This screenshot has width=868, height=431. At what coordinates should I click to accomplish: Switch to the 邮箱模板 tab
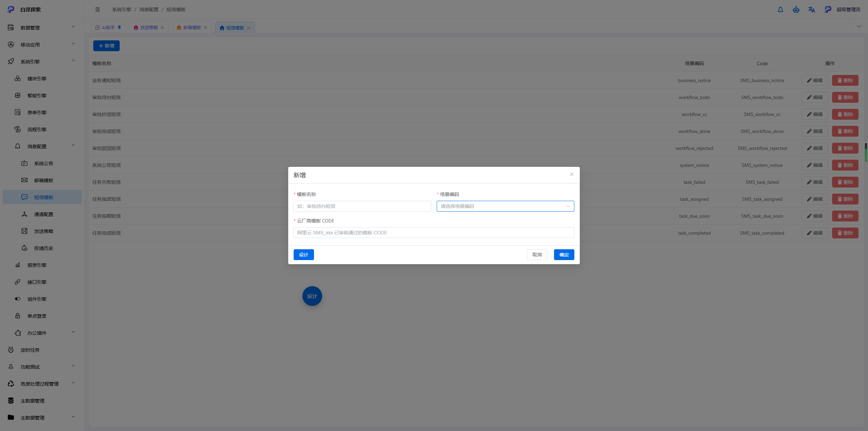point(192,27)
